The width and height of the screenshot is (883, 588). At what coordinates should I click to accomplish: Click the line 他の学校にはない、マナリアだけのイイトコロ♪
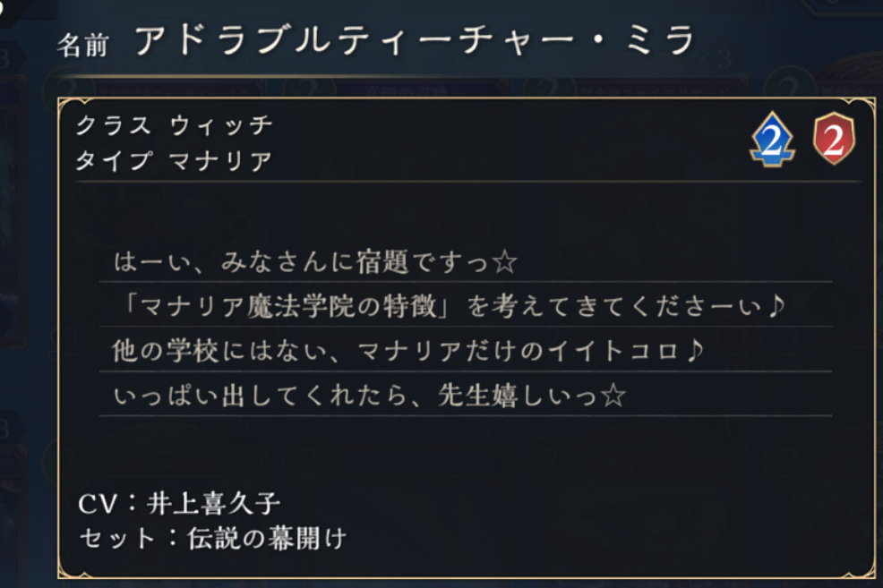pyautogui.click(x=408, y=351)
